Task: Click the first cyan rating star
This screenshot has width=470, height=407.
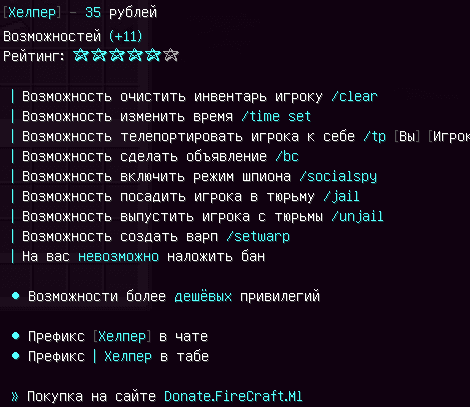Action: 81,55
